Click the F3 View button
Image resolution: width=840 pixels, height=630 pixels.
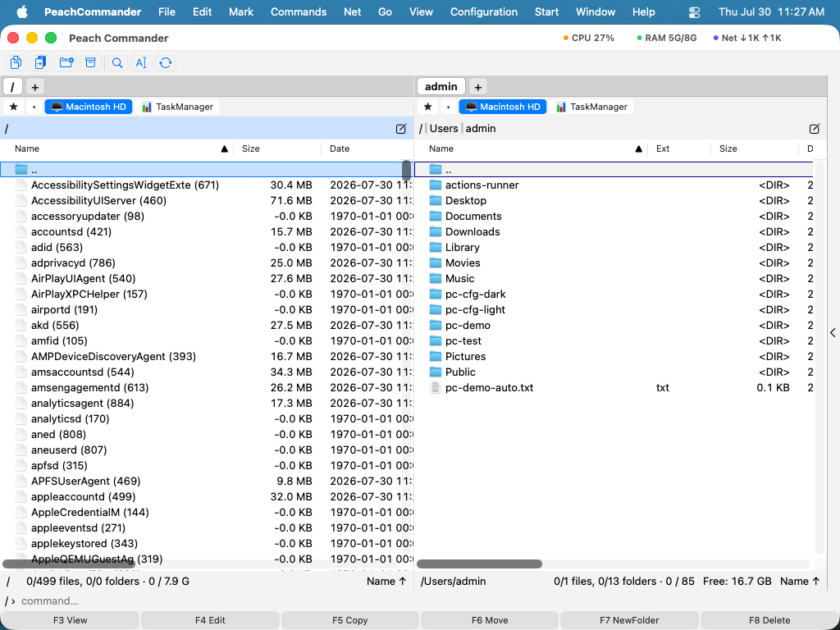(71, 620)
